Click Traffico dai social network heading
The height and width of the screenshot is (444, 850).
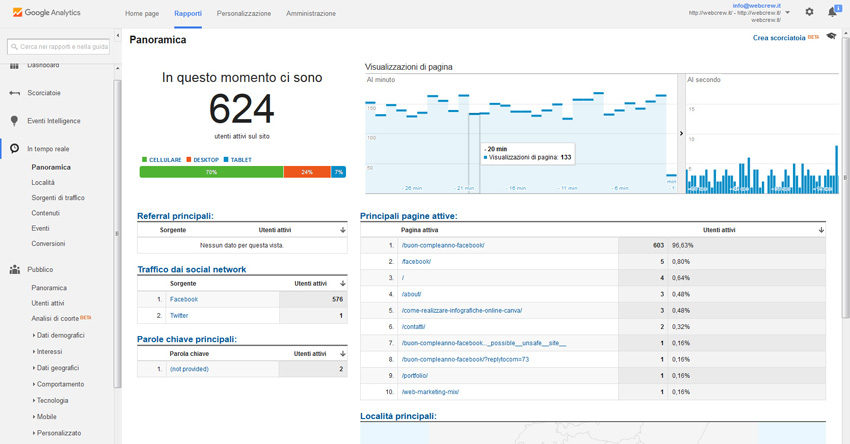click(x=192, y=269)
